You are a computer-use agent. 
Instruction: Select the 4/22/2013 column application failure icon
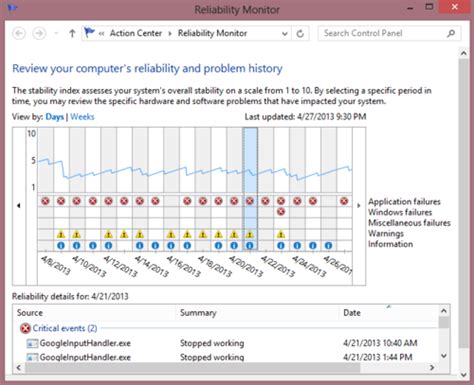coord(265,201)
